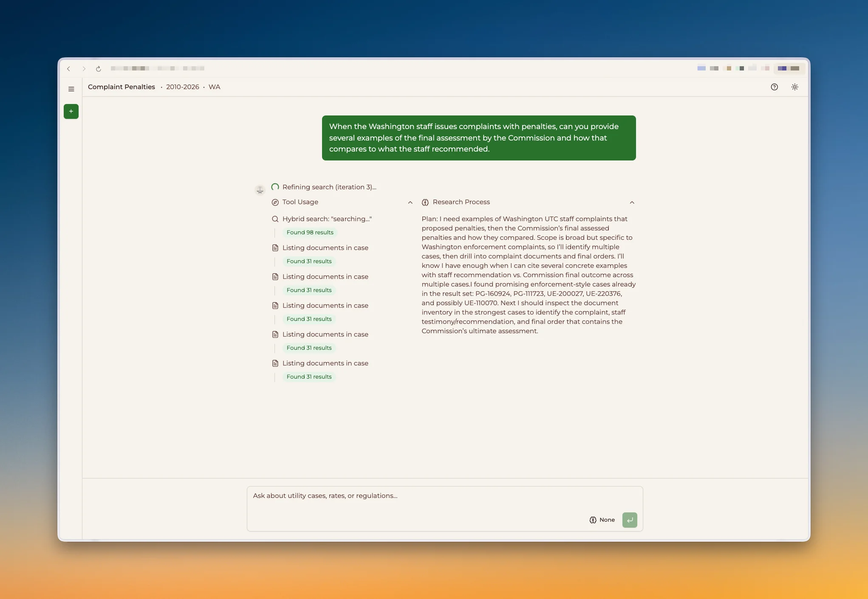Click the Found 98 results badge
The width and height of the screenshot is (868, 599).
click(x=310, y=232)
